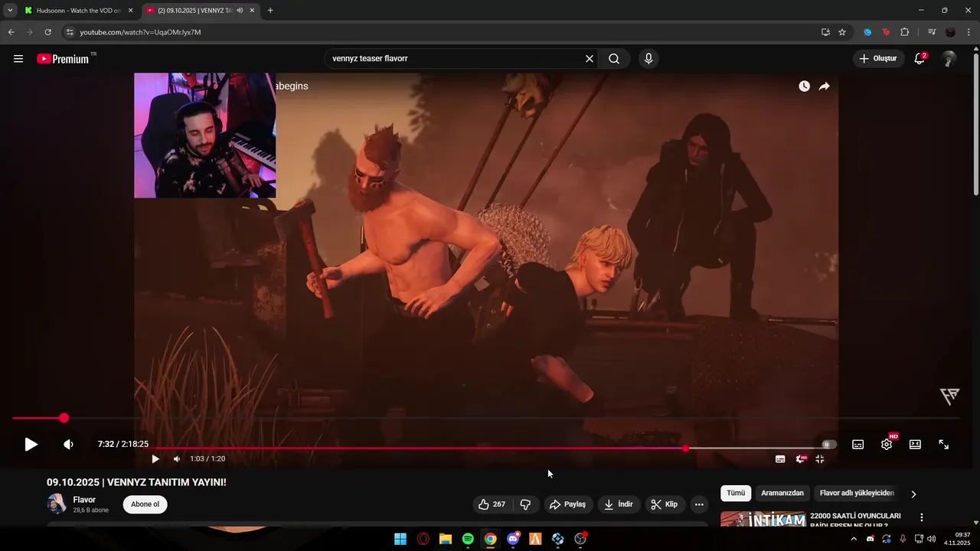Click the share arrow icon on video overlay
This screenshot has height=551, width=980.
[x=824, y=86]
